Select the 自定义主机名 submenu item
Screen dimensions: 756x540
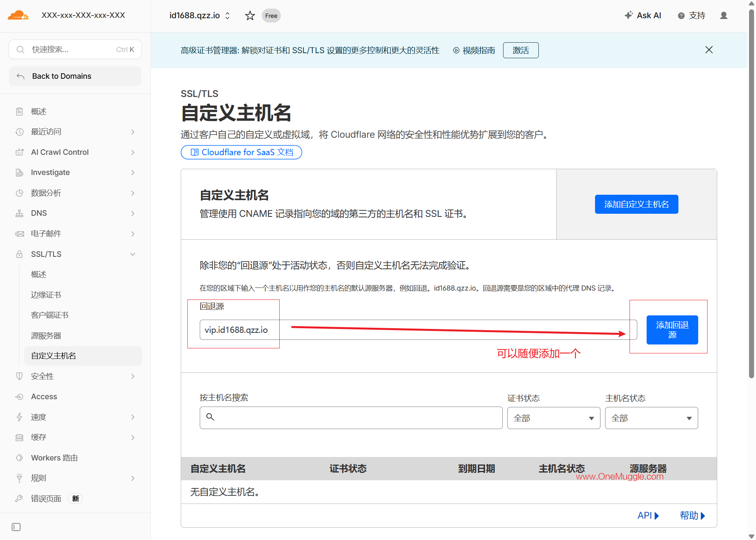[x=83, y=356]
